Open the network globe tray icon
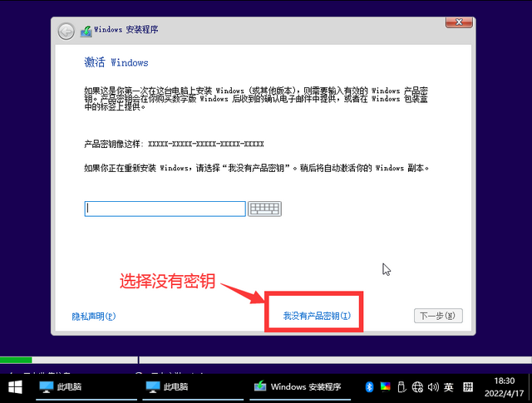Screen dimensions: 532x403 tap(417, 386)
